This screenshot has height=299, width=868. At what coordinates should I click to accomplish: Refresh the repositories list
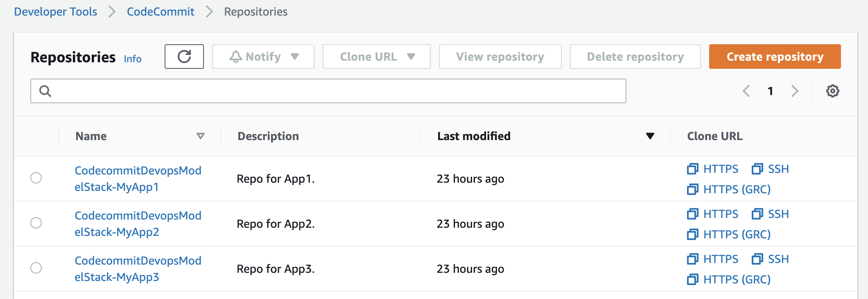pyautogui.click(x=184, y=57)
